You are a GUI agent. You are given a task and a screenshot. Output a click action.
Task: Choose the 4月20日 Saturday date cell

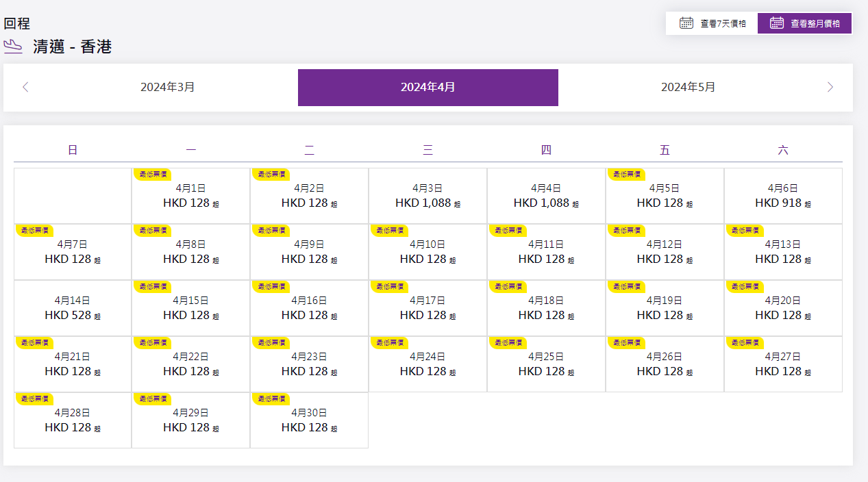click(x=783, y=308)
